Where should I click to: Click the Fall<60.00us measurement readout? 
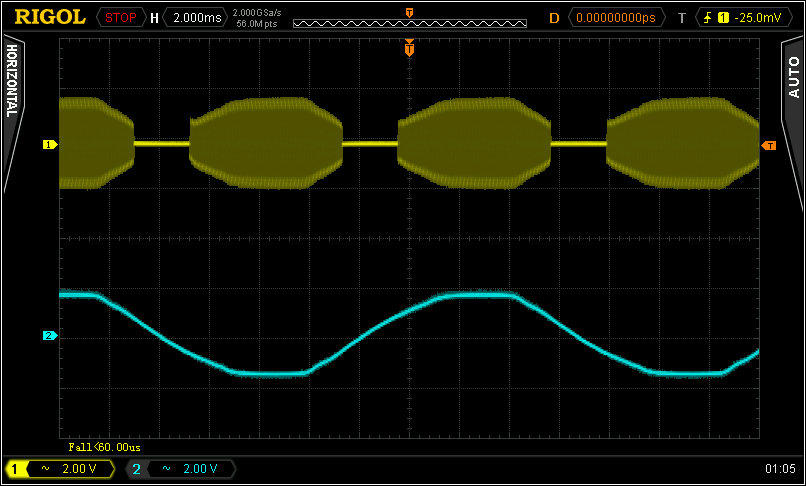click(x=104, y=447)
